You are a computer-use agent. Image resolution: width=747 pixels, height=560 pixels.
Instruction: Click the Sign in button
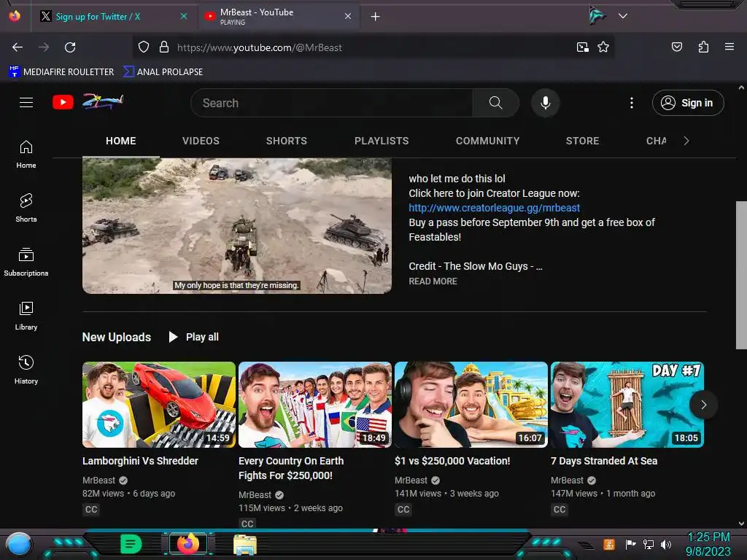coord(688,103)
